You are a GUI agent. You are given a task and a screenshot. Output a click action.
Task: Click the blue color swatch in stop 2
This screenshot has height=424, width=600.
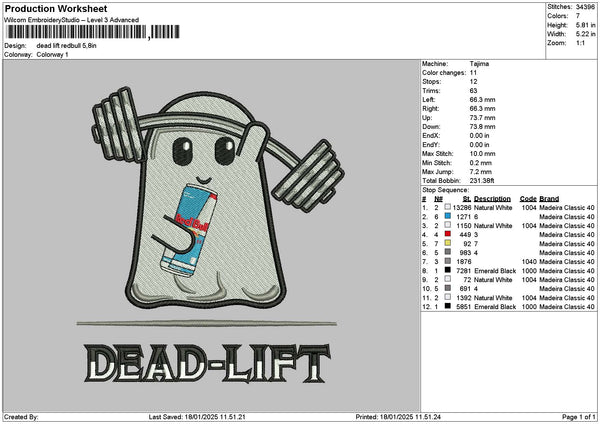447,216
